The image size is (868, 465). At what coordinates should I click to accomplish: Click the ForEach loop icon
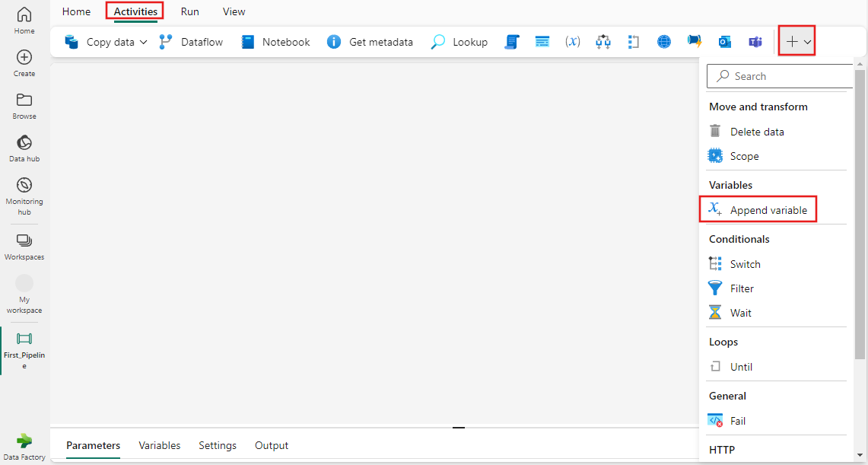point(634,42)
